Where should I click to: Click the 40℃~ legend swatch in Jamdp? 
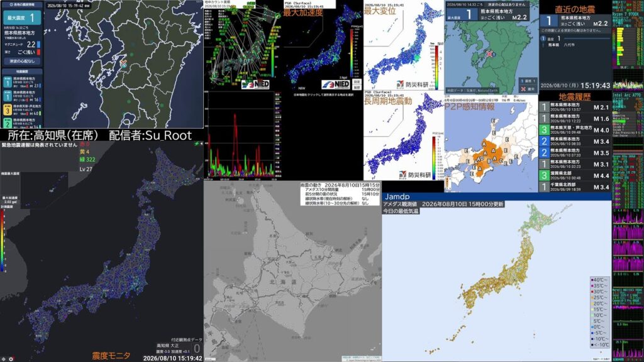pyautogui.click(x=592, y=280)
